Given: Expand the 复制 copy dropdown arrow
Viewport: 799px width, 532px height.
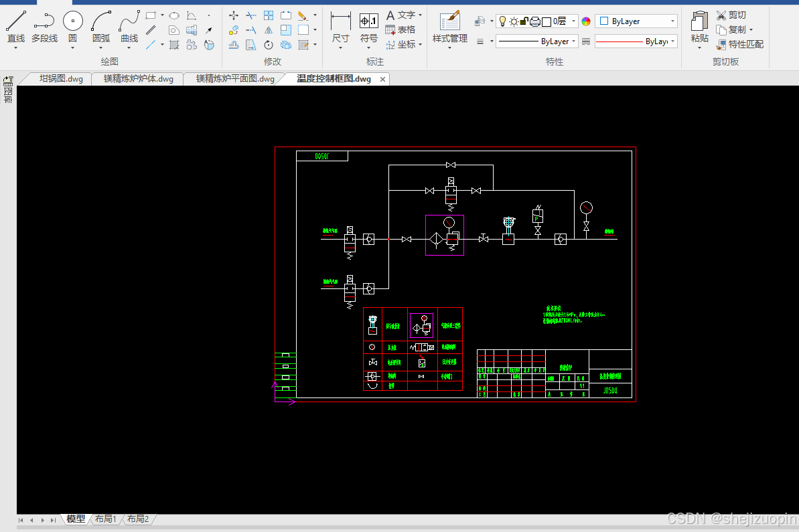Looking at the screenshot, I should (x=751, y=30).
